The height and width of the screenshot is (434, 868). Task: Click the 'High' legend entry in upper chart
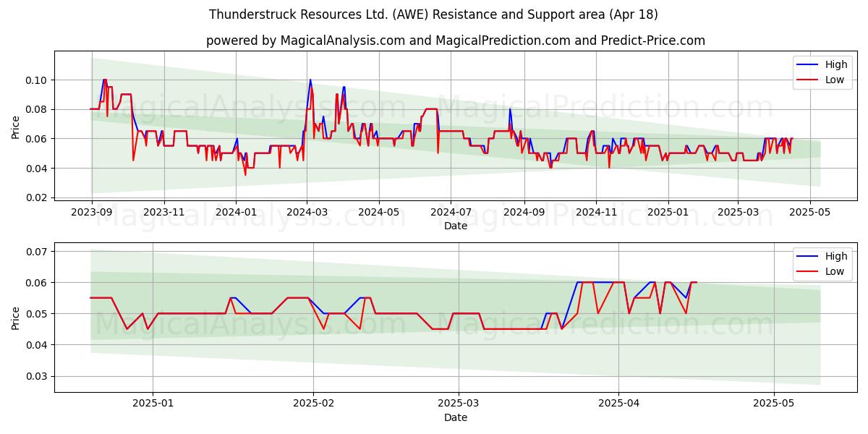click(835, 65)
